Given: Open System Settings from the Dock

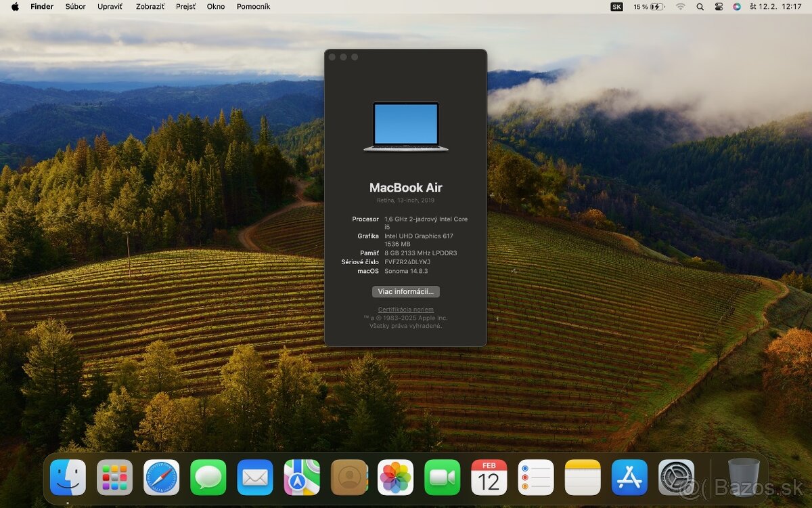Looking at the screenshot, I should (x=676, y=478).
